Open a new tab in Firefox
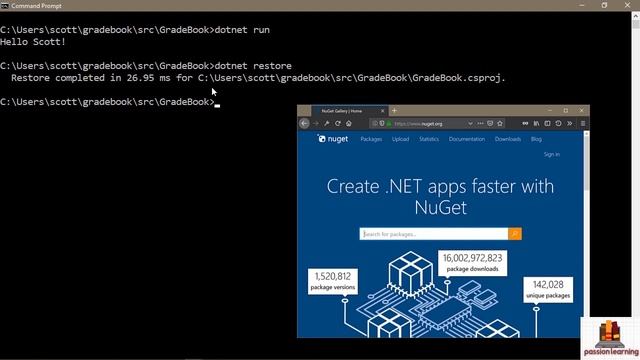The width and height of the screenshot is (640, 360). coord(394,111)
